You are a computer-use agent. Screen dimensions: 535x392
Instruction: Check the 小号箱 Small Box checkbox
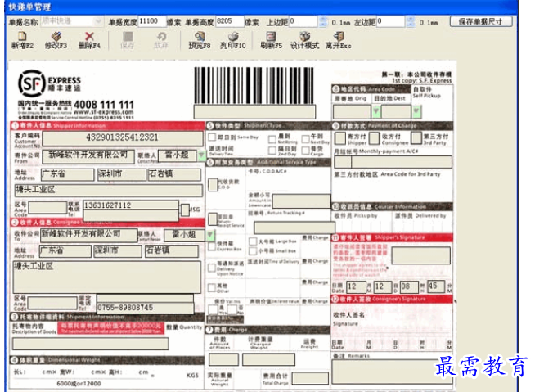coord(253,251)
